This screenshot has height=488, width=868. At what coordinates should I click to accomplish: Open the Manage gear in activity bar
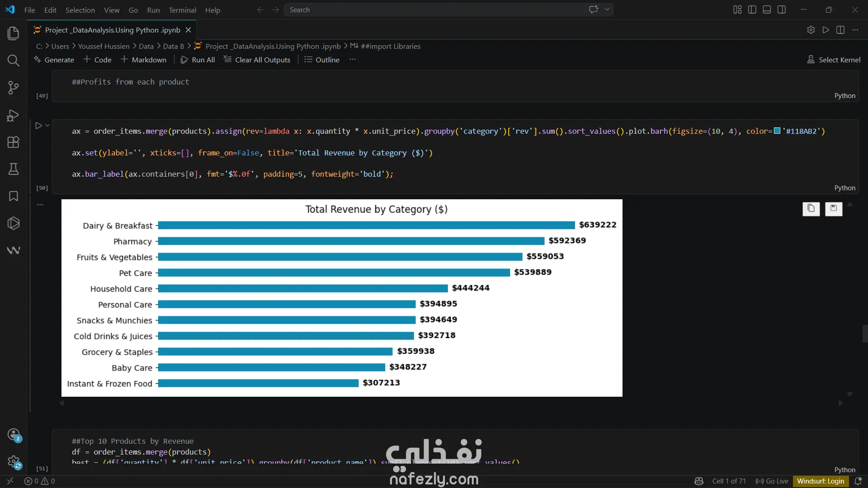(14, 462)
